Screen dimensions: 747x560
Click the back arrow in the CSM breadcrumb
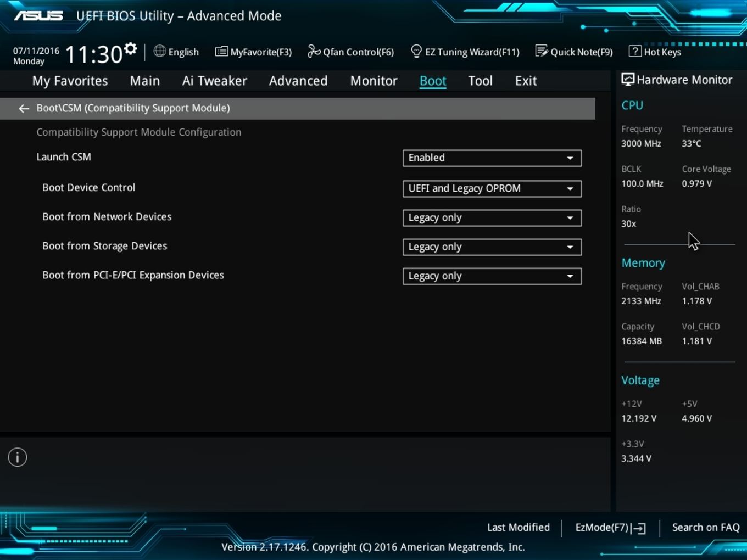click(x=24, y=109)
